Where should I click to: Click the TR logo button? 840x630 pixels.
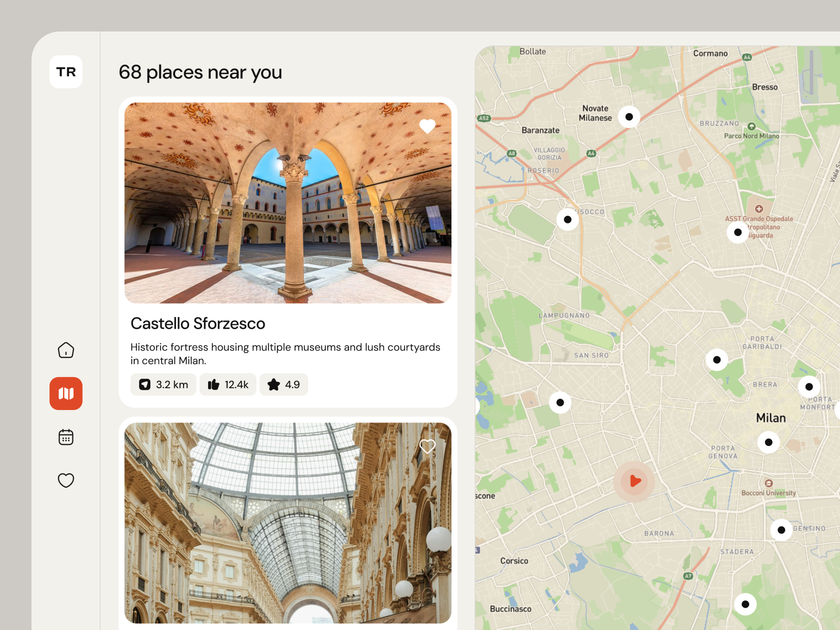tap(66, 72)
